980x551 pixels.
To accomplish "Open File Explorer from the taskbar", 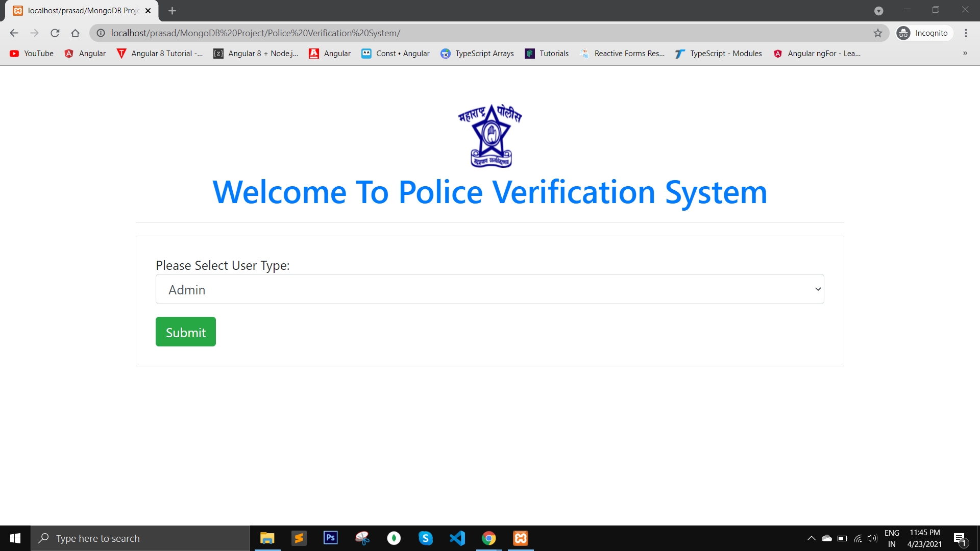I will click(266, 538).
